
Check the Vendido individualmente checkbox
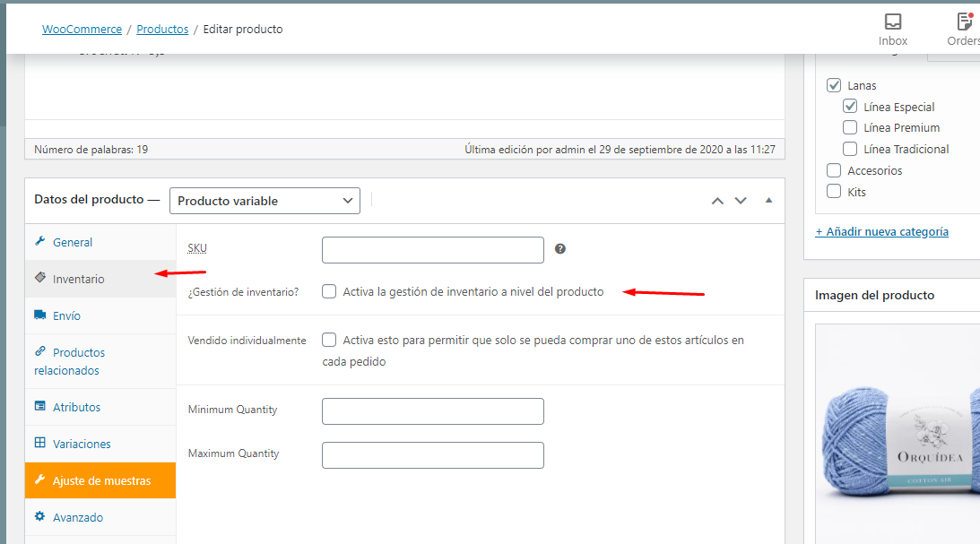tap(330, 340)
